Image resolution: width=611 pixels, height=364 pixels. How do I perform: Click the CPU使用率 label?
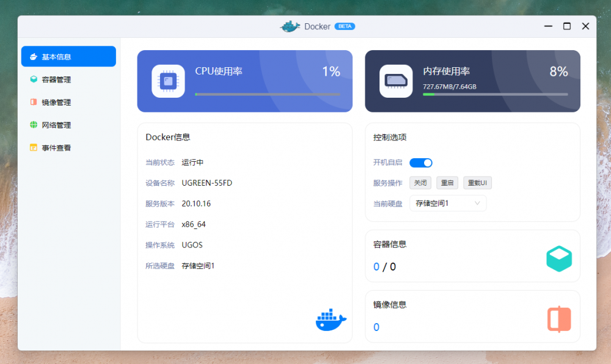tap(219, 71)
